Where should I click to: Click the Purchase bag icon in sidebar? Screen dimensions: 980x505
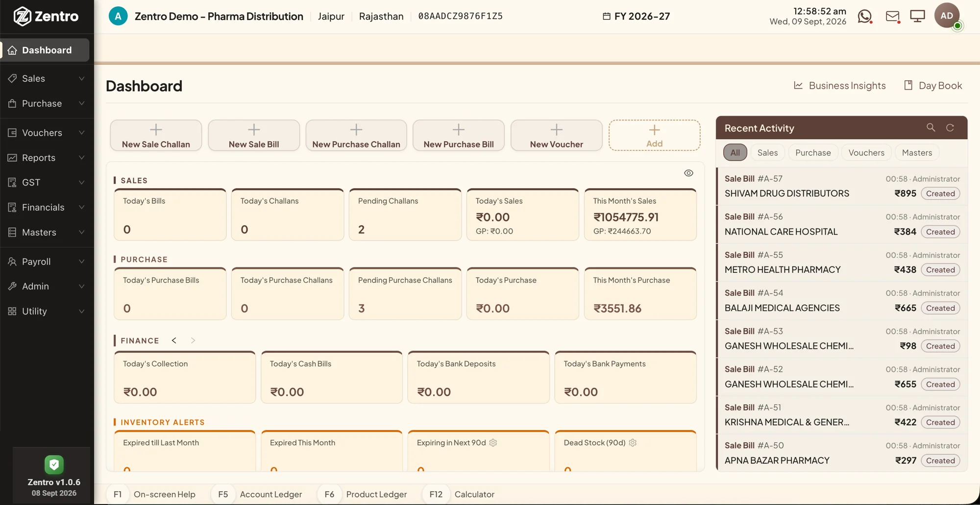(12, 103)
